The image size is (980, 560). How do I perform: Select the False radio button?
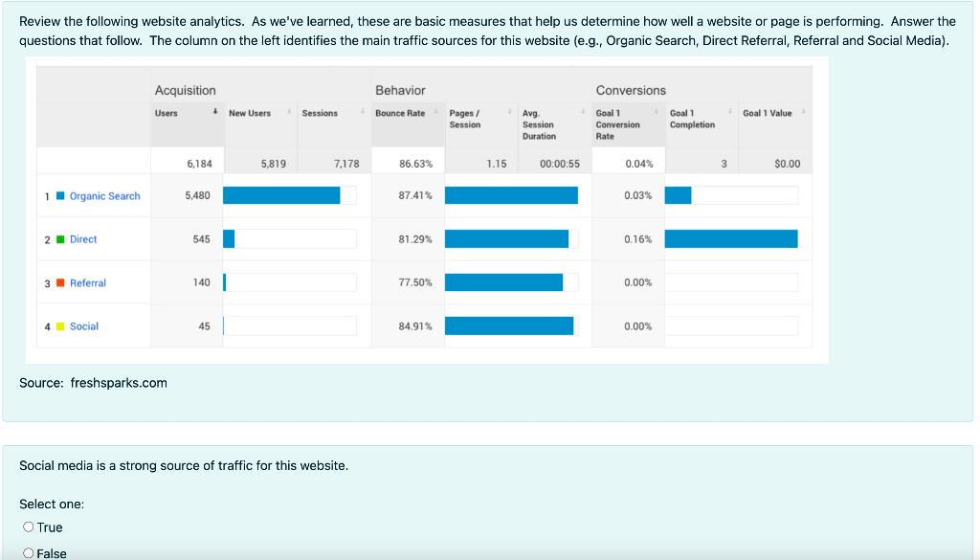click(x=28, y=553)
